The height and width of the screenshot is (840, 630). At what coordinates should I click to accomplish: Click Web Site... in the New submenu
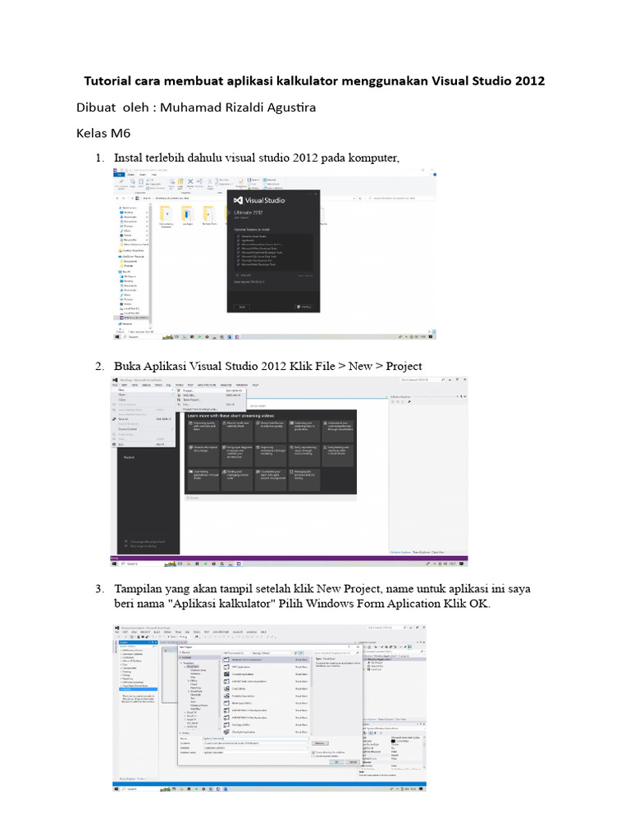tap(209, 395)
